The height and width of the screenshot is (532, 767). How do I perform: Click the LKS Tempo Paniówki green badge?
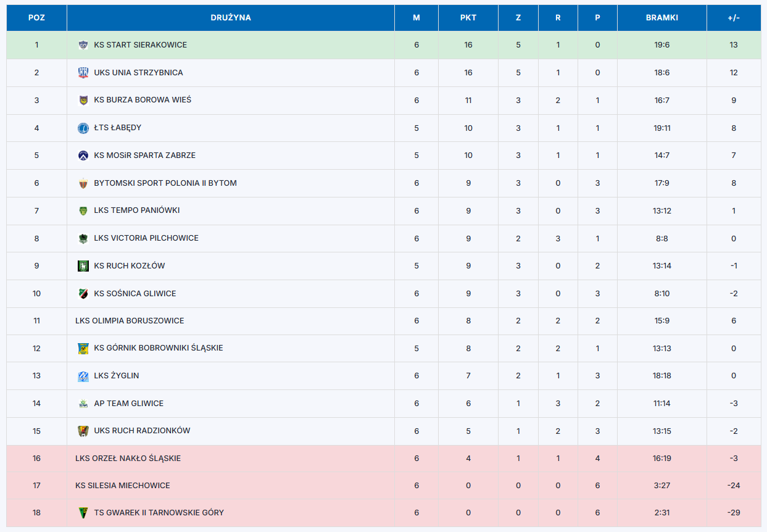83,210
